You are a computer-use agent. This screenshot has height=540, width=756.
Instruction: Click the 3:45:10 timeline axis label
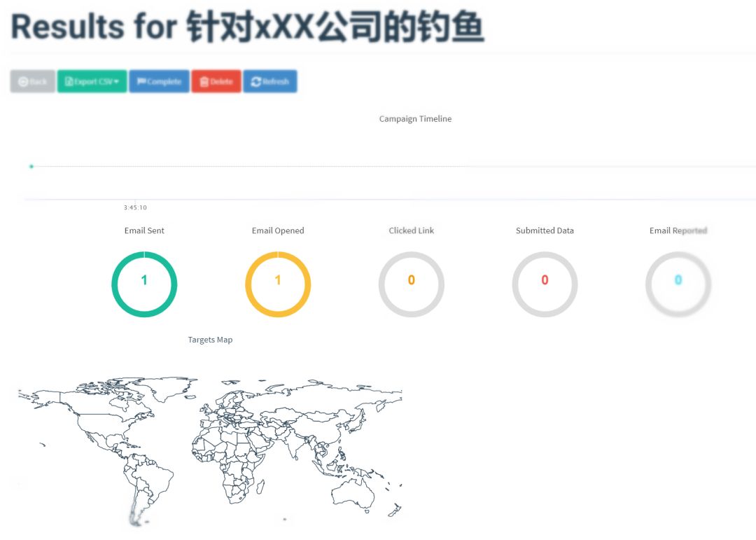(135, 207)
